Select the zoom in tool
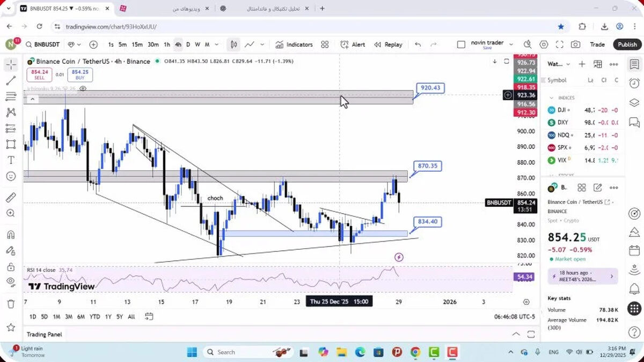Viewport: 644px width, 362px height. tap(11, 213)
